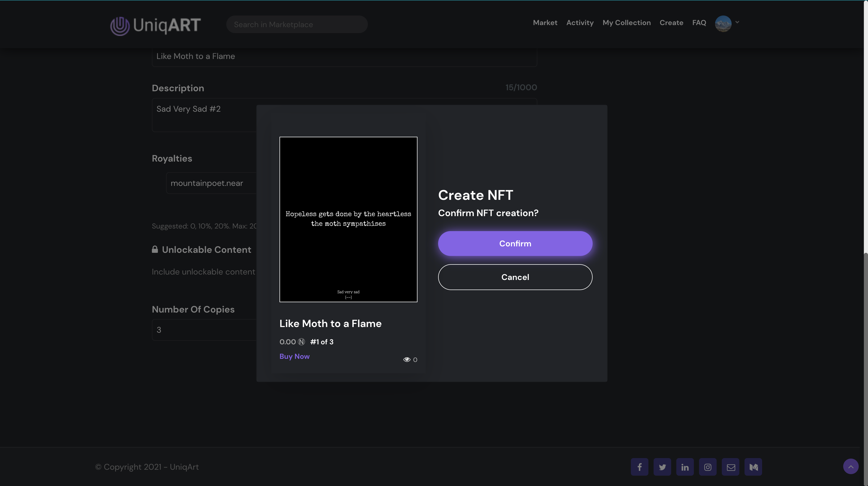Open the Medium footer icon

click(753, 467)
